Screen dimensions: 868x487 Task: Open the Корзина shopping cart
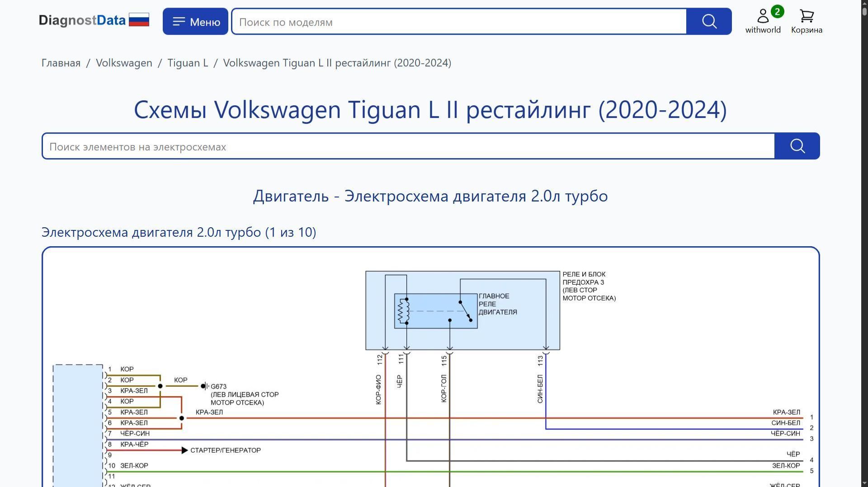807,21
